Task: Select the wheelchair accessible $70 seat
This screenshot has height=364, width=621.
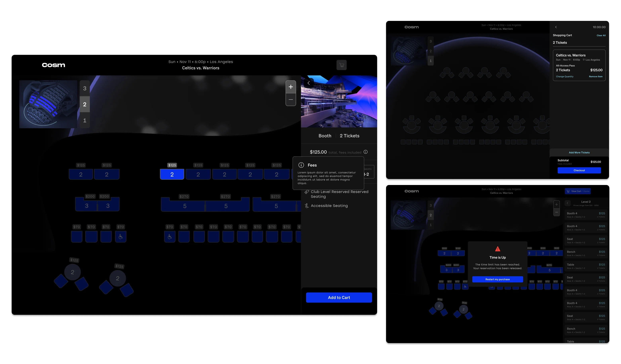Action: (x=120, y=237)
